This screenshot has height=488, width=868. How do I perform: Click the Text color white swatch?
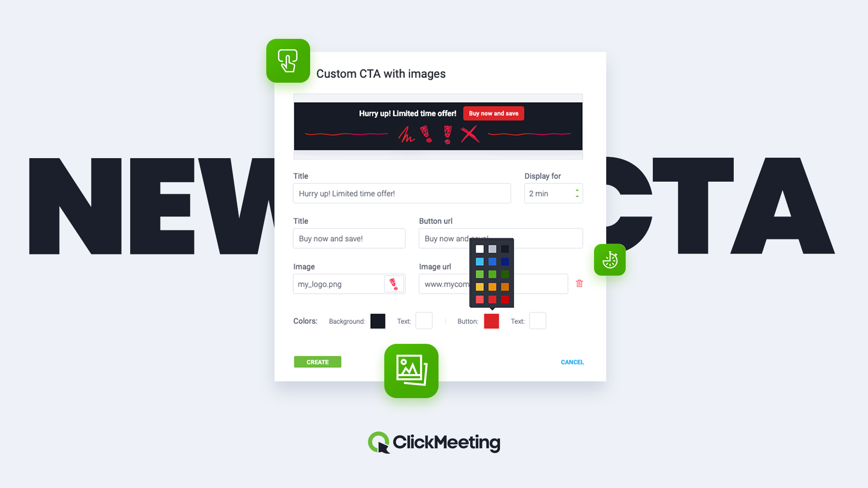point(423,320)
